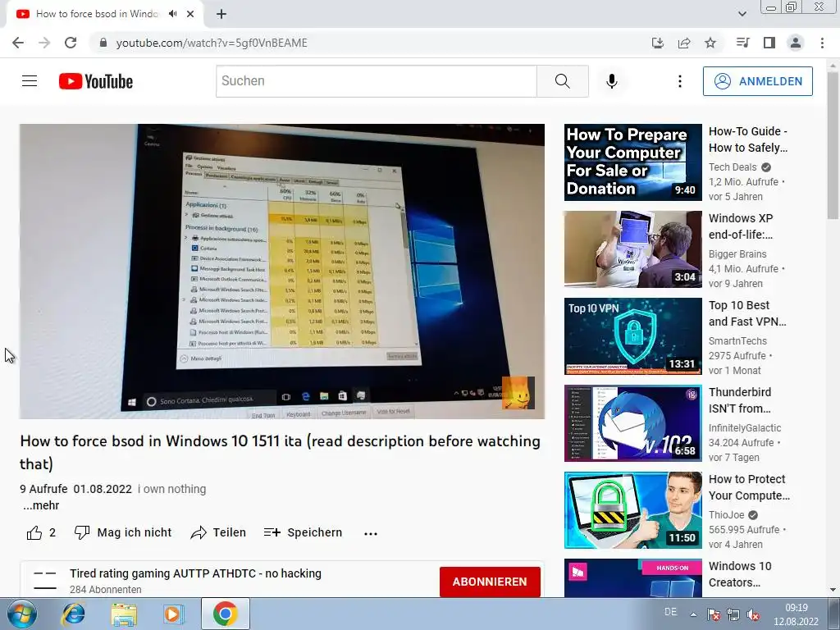
Task: Click the video player to pause playback
Action: coord(282,271)
